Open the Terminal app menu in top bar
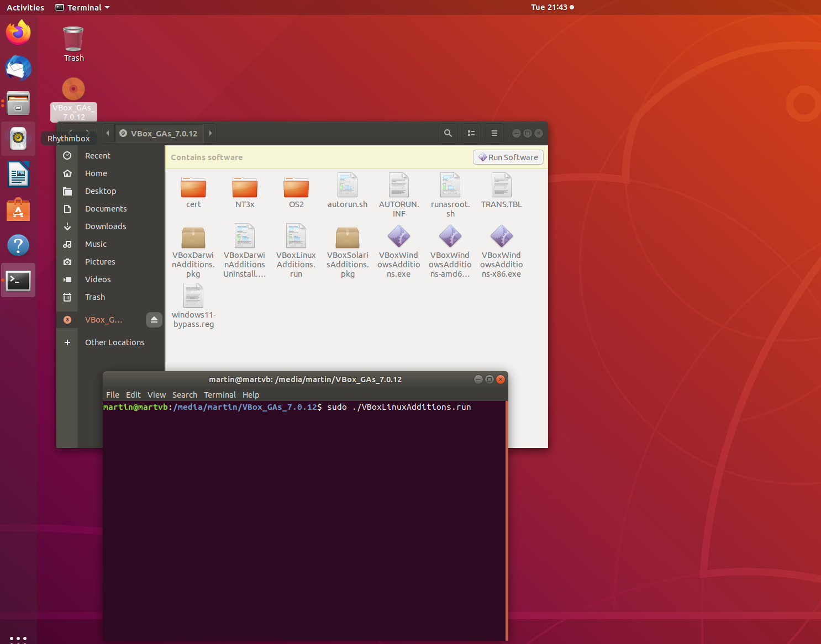Viewport: 821px width, 644px height. (x=83, y=7)
